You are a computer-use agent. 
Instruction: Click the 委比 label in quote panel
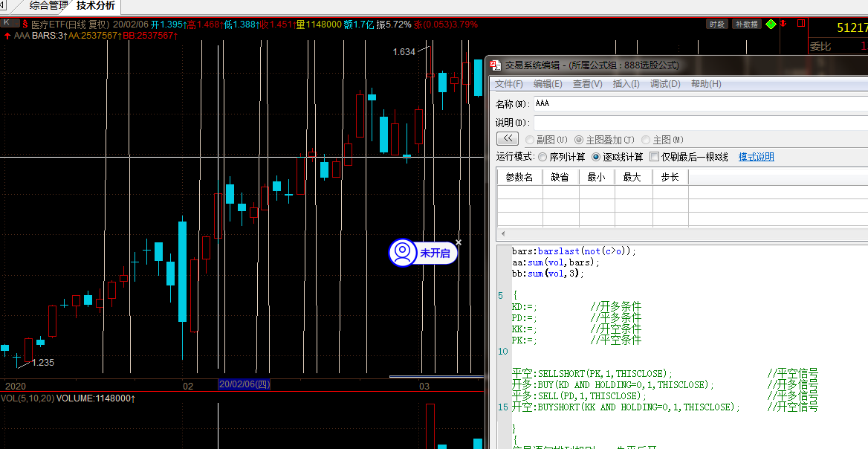(x=820, y=47)
